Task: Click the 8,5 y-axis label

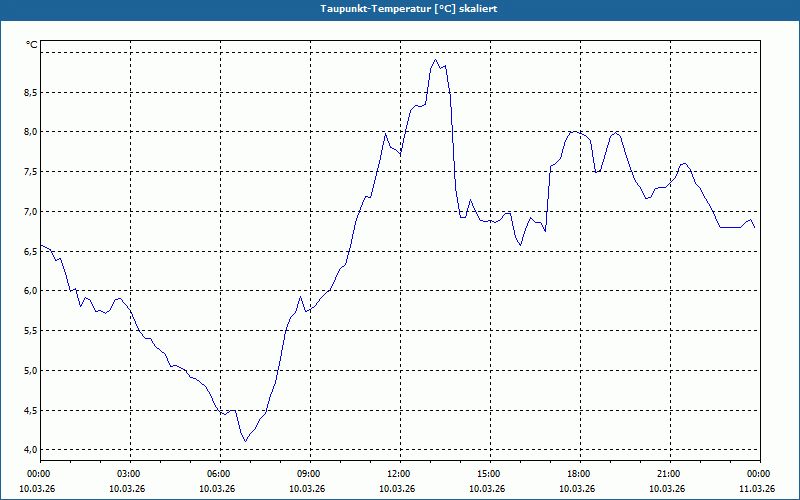Action: 32,92
